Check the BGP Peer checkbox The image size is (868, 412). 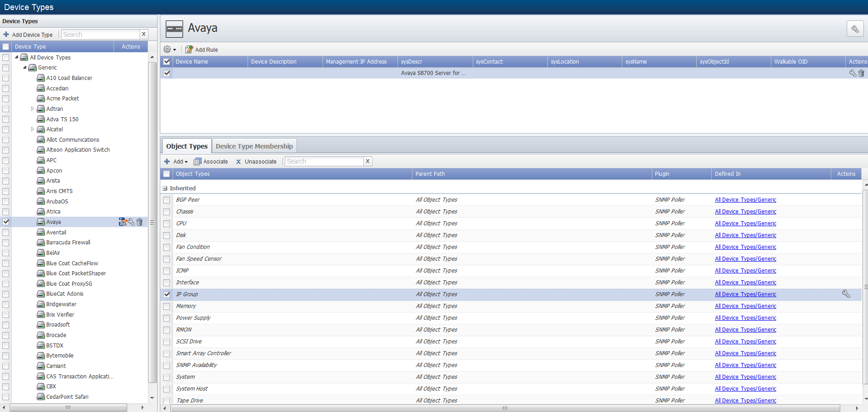167,200
